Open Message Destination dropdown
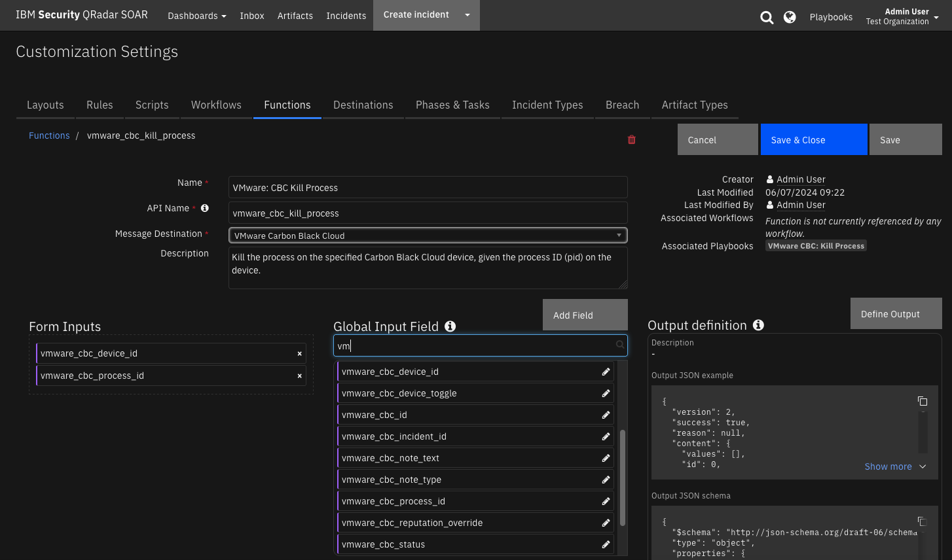The height and width of the screenshot is (560, 952). tap(428, 236)
